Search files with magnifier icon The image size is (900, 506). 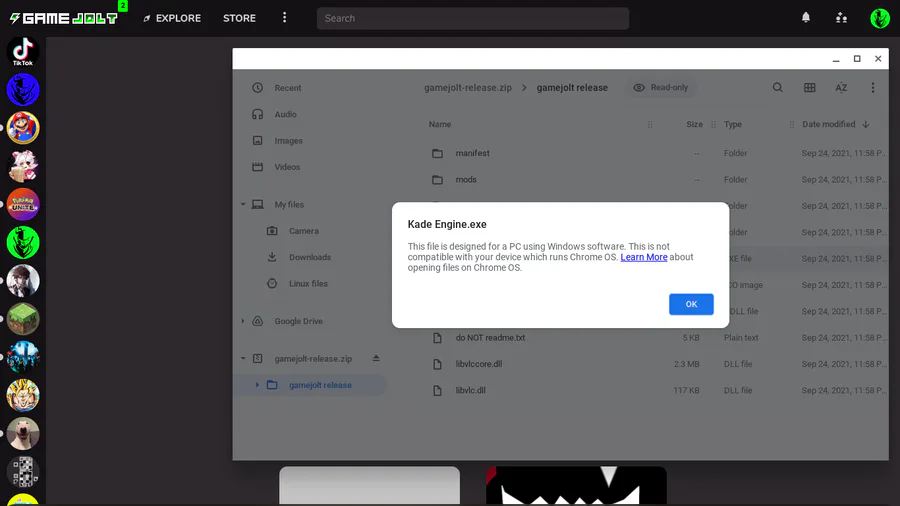778,88
